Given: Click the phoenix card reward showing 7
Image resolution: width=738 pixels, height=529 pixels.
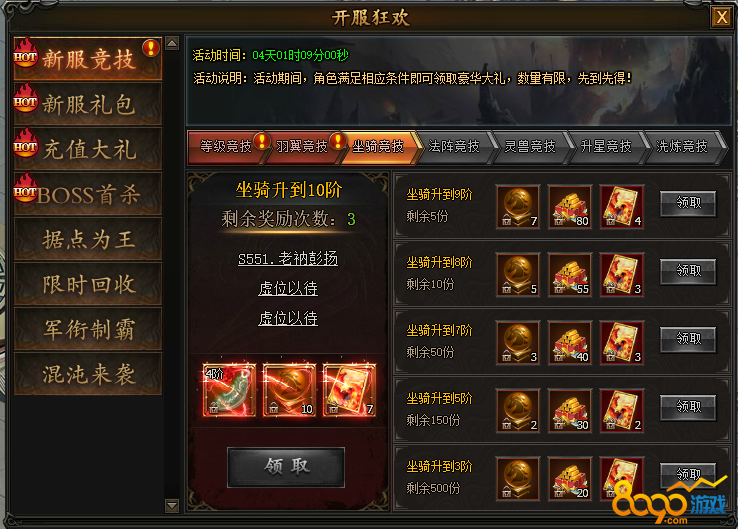Looking at the screenshot, I should coord(349,390).
